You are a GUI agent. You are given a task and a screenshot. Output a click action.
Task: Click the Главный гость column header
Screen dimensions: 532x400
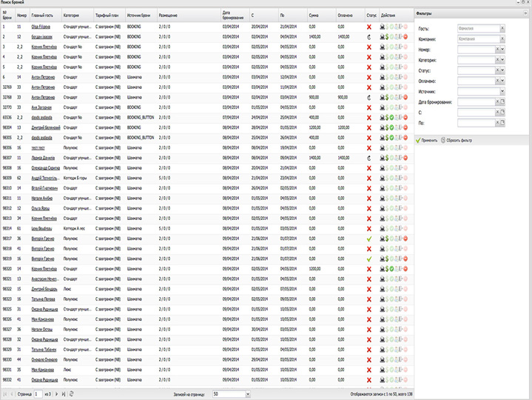point(43,14)
